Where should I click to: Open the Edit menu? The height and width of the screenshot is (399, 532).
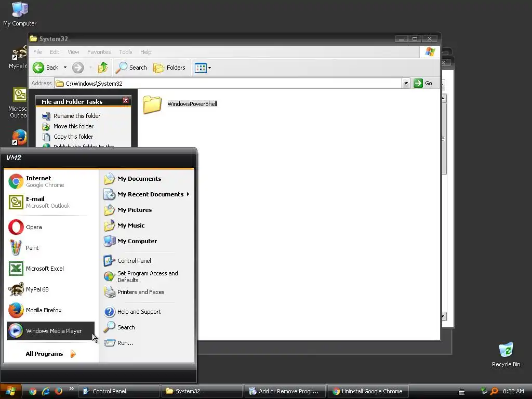[54, 52]
